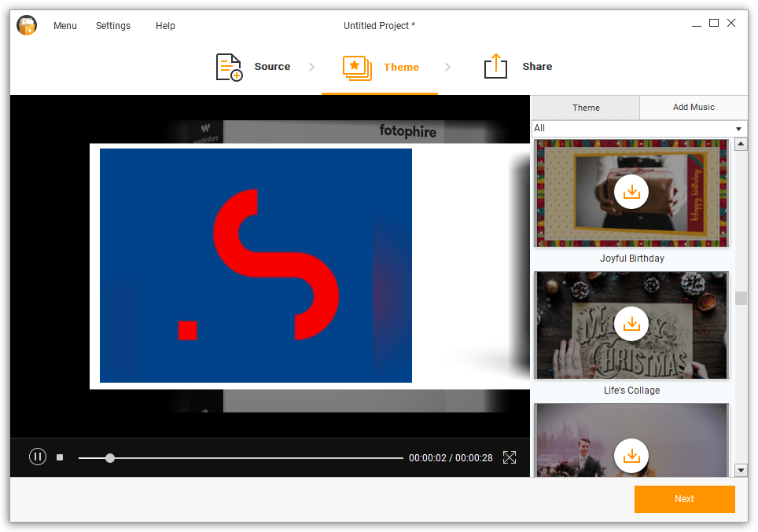Image resolution: width=758 pixels, height=532 pixels.
Task: Click the Theme step star icon
Action: point(357,67)
